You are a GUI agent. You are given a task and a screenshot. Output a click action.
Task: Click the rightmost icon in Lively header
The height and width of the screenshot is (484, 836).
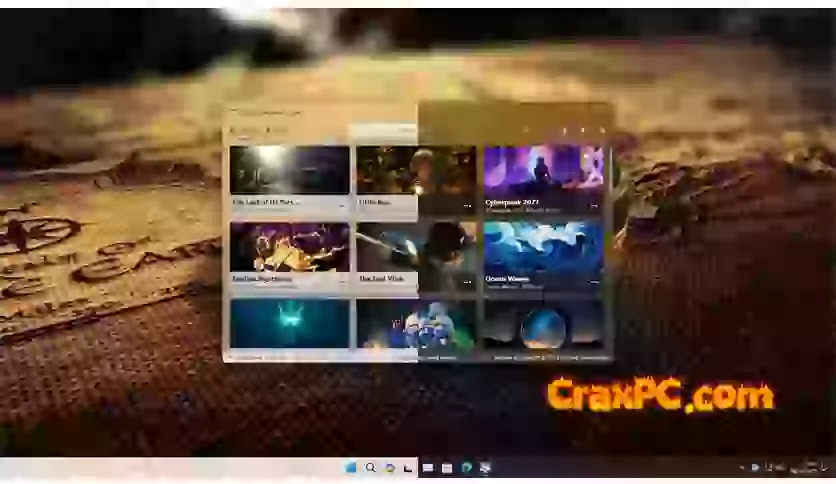coord(602,130)
